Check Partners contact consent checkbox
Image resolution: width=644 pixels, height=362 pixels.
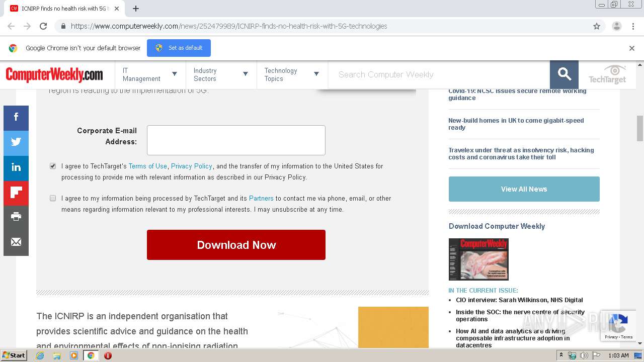click(53, 198)
